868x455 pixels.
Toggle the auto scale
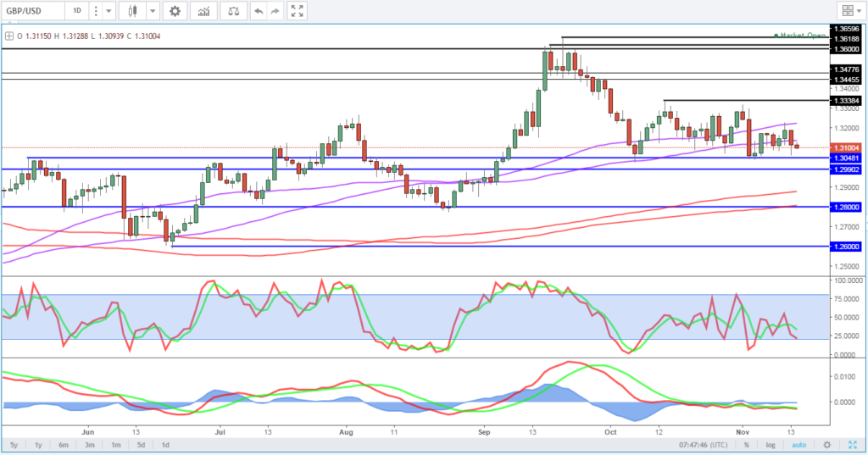pos(798,445)
